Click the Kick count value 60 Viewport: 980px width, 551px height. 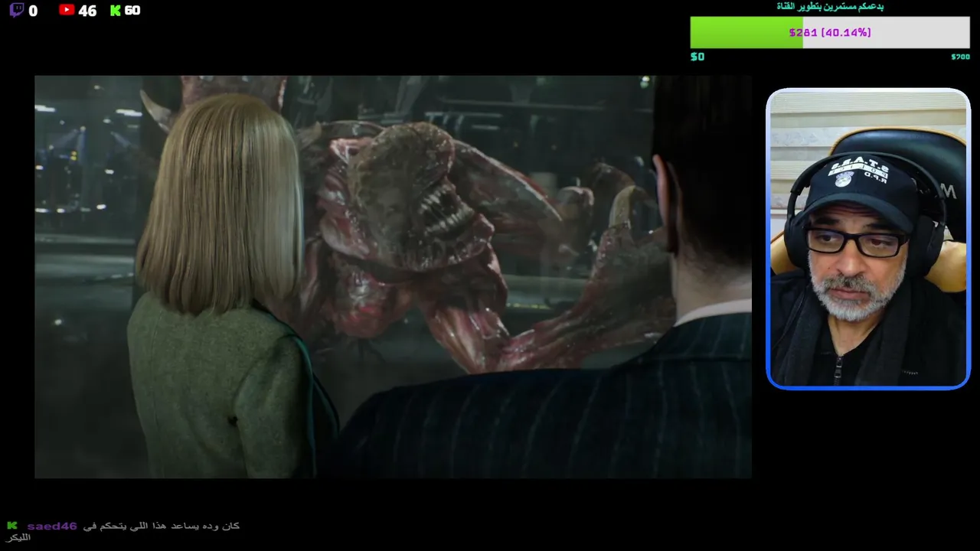coord(132,11)
